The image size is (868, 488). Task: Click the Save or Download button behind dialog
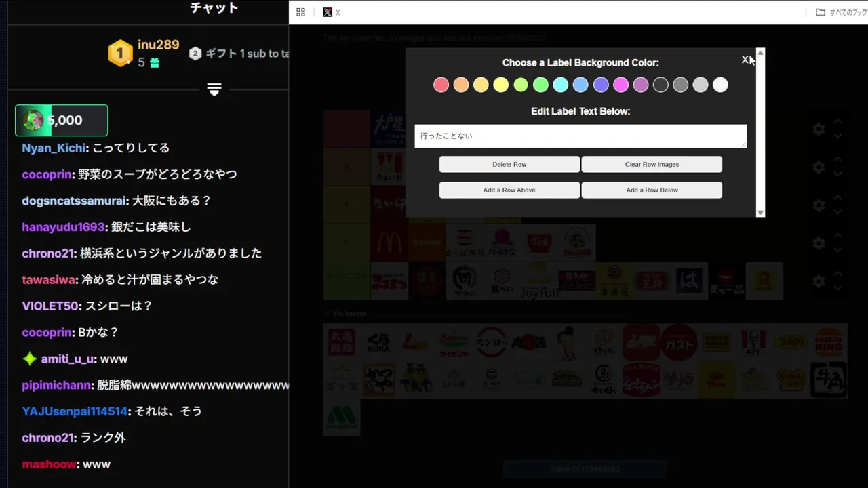coord(585,468)
